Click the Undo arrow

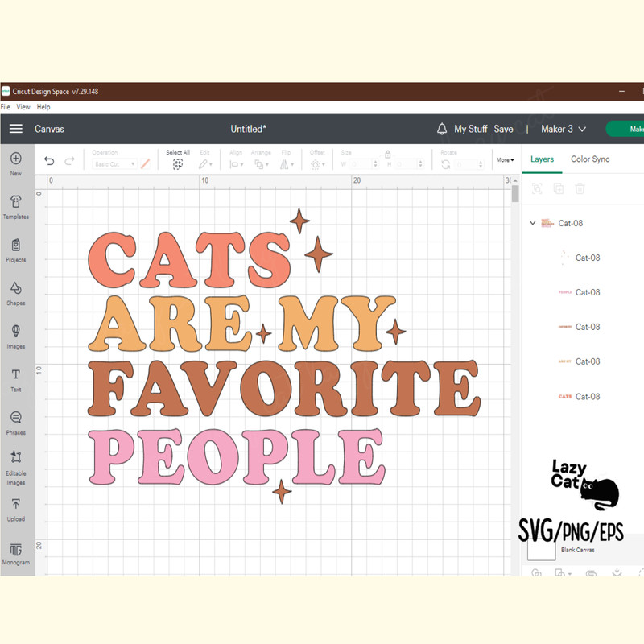tap(49, 161)
